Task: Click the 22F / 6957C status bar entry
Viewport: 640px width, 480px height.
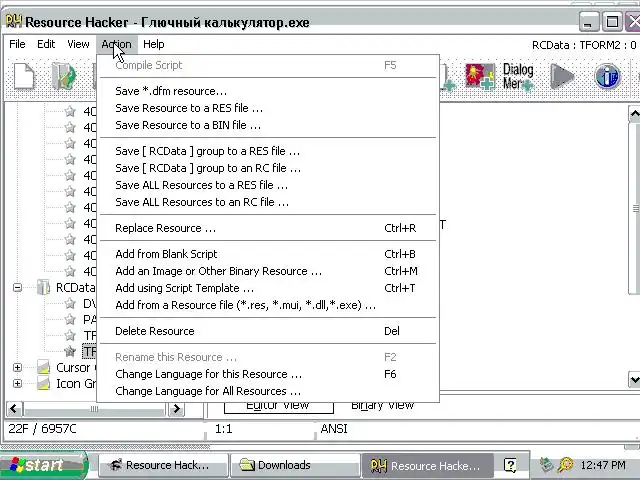Action: [x=42, y=429]
